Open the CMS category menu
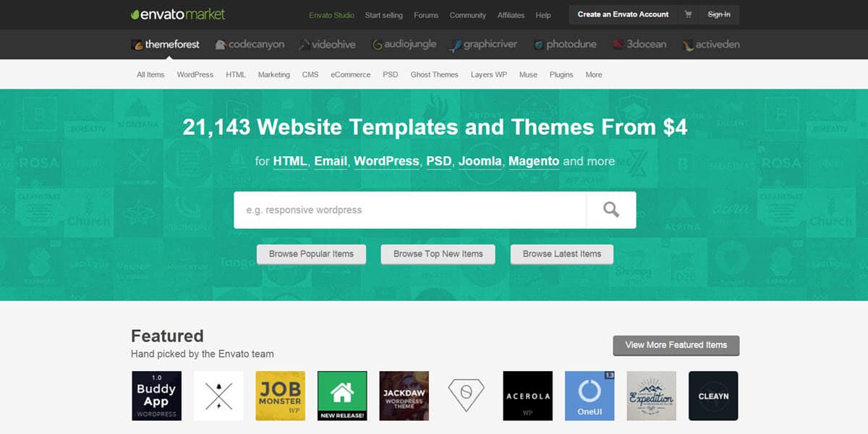 point(310,75)
